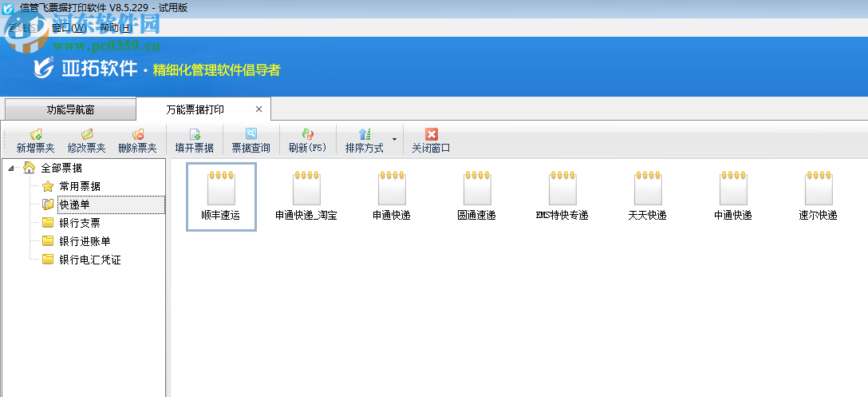Select the 快递单 folder
Viewport: 868px width, 397px height.
point(74,204)
